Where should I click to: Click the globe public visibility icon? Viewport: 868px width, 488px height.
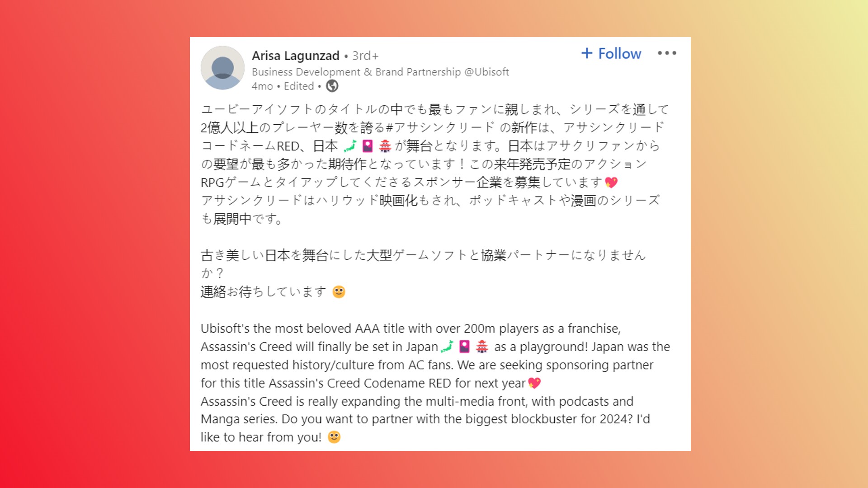click(x=332, y=86)
